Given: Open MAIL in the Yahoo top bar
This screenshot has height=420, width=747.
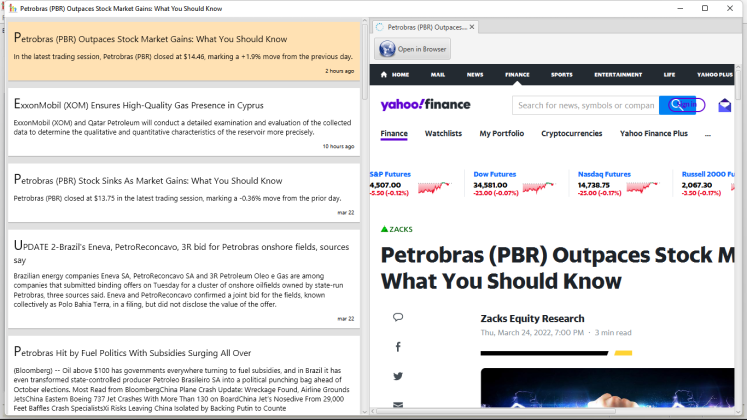Looking at the screenshot, I should tap(438, 74).
